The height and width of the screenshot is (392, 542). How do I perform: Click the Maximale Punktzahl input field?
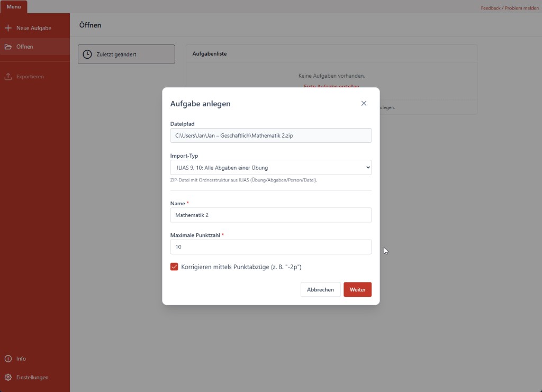[x=270, y=247]
